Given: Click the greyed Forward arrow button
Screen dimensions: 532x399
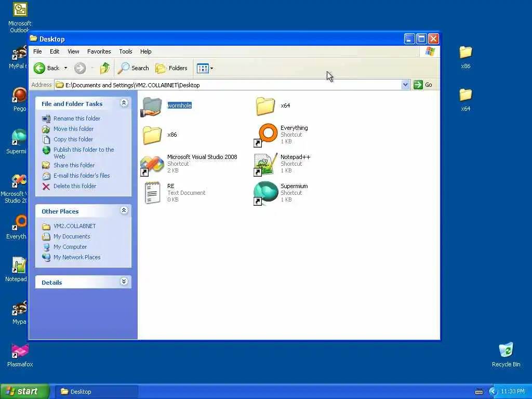Looking at the screenshot, I should tap(80, 68).
